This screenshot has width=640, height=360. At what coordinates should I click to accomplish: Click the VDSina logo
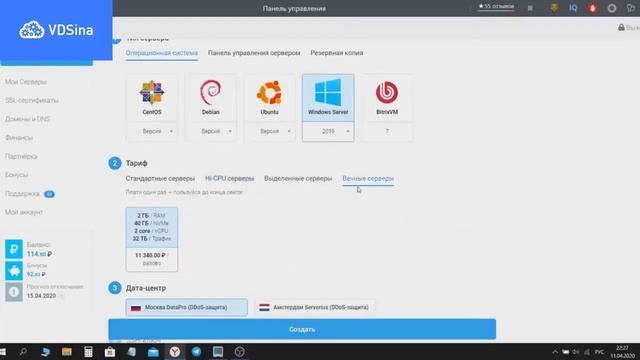point(56,30)
